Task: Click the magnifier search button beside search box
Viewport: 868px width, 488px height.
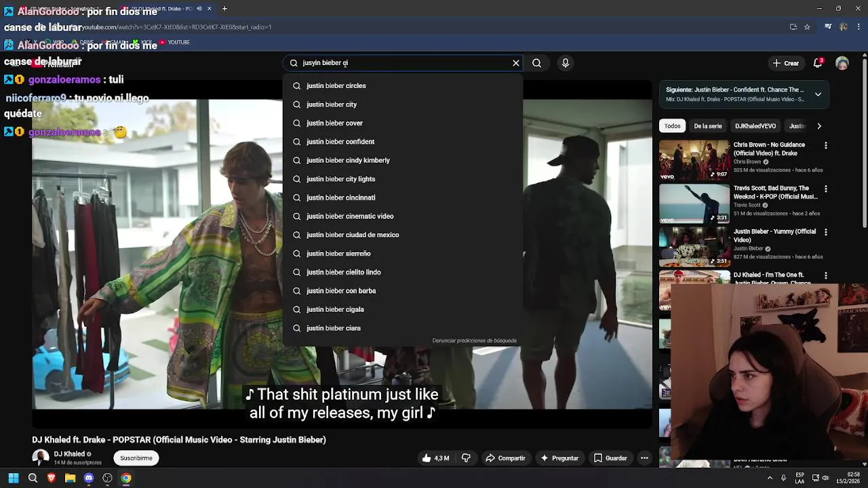Action: pos(536,63)
